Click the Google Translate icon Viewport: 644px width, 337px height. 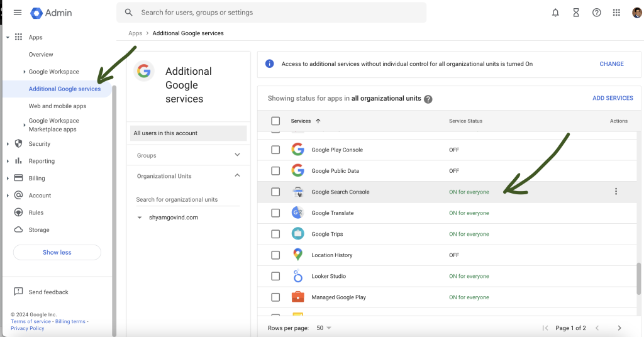tap(297, 213)
